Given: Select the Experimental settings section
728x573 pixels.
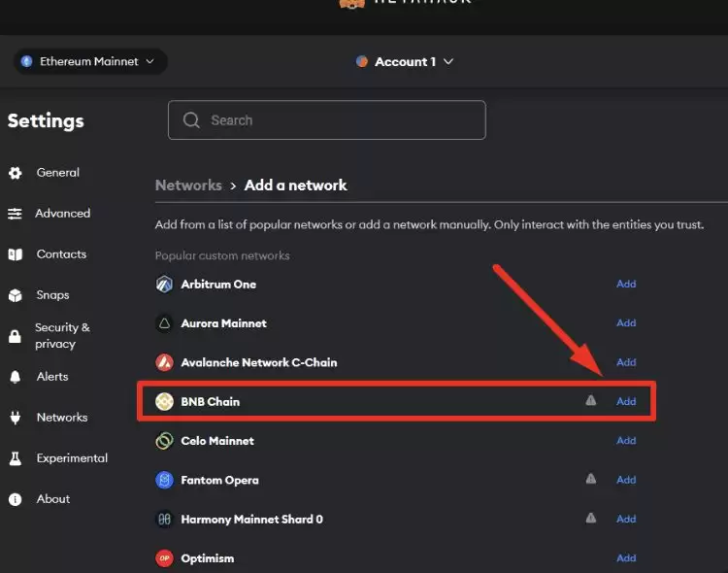Looking at the screenshot, I should coord(72,457).
